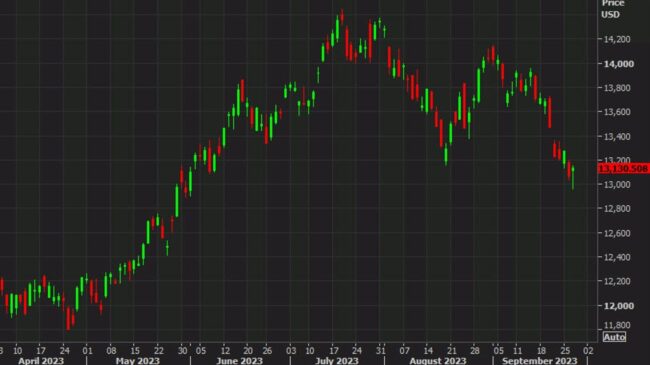Click the June 2023 month label
Image resolution: width=650 pixels, height=365 pixels.
pyautogui.click(x=240, y=360)
